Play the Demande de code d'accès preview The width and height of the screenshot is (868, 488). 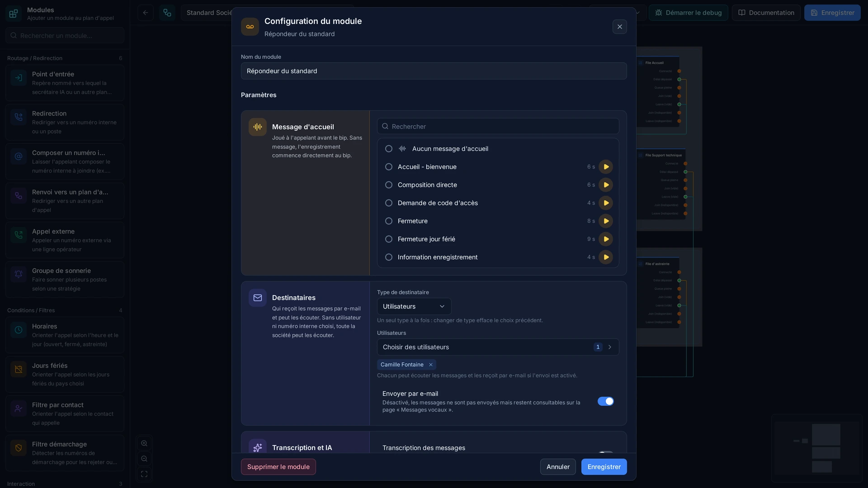pos(606,203)
